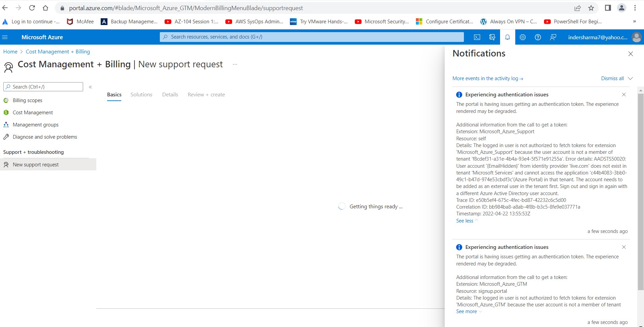The width and height of the screenshot is (644, 327).
Task: Expand See more on the second notification
Action: point(466,311)
